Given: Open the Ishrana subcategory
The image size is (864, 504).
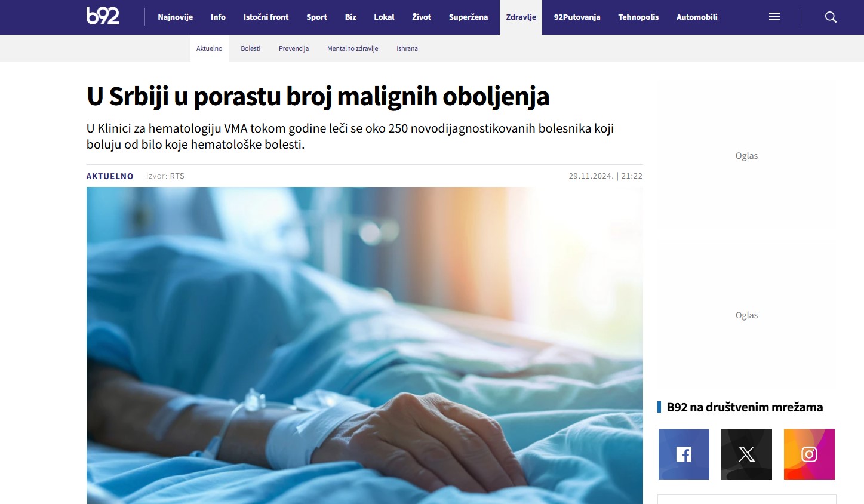Looking at the screenshot, I should click(x=407, y=48).
